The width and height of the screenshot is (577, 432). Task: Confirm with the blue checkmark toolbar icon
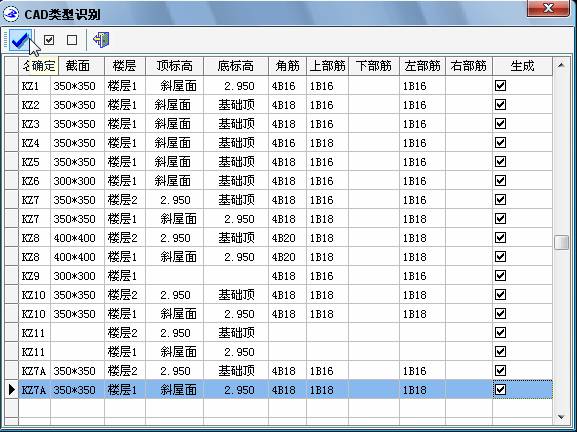click(20, 40)
